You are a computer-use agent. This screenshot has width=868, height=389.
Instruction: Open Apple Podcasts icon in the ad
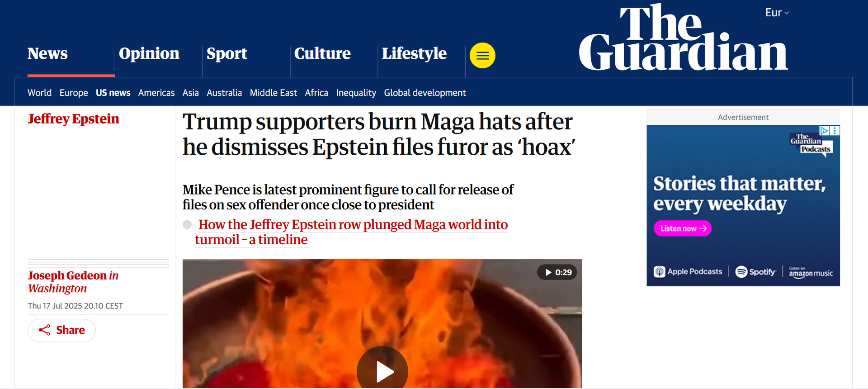(660, 272)
